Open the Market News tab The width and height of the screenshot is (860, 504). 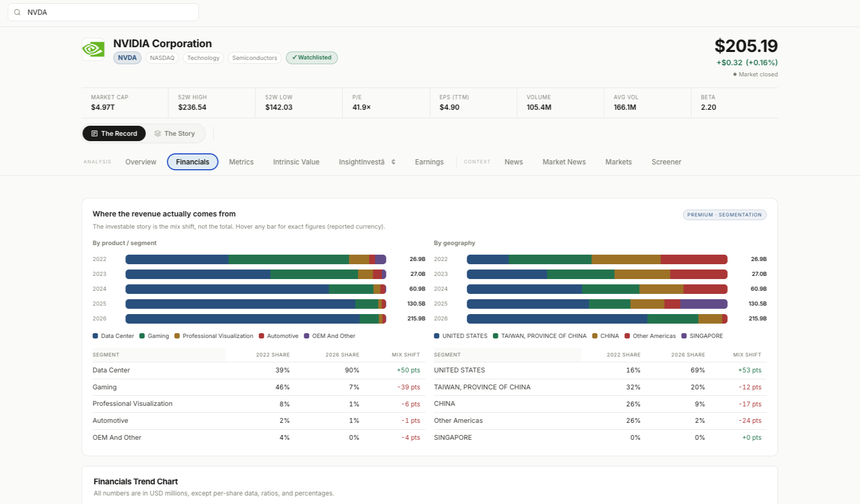click(564, 162)
